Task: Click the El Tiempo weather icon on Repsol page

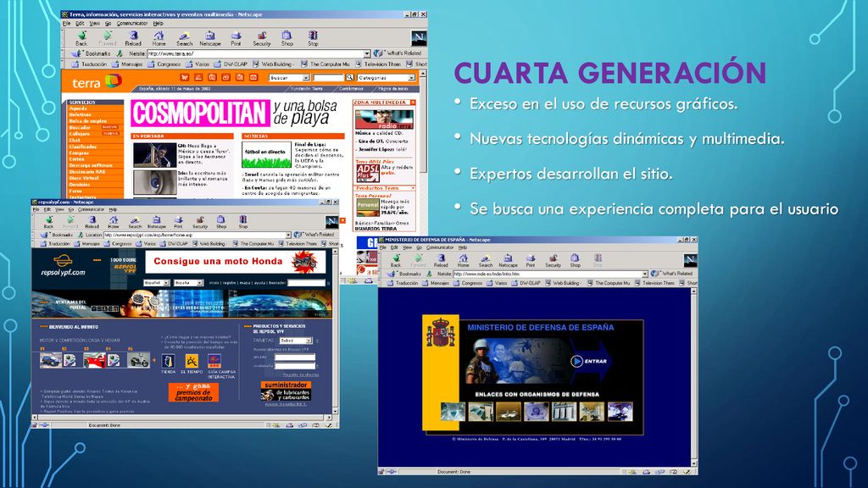Action: 192,361
